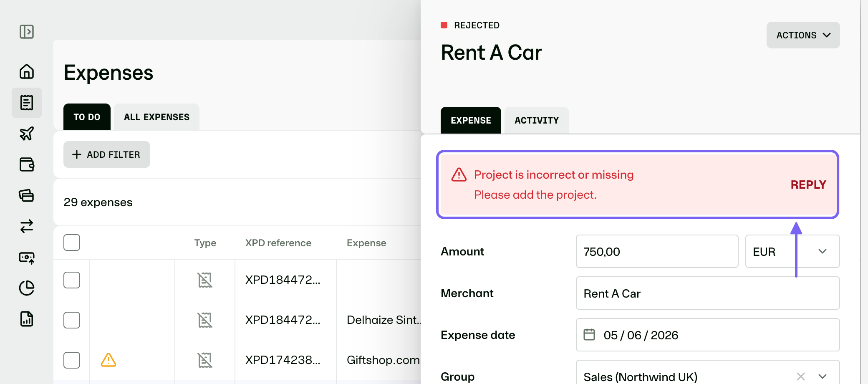Switch to the ALL EXPENSES tab
Image resolution: width=868 pixels, height=384 pixels.
[x=156, y=117]
